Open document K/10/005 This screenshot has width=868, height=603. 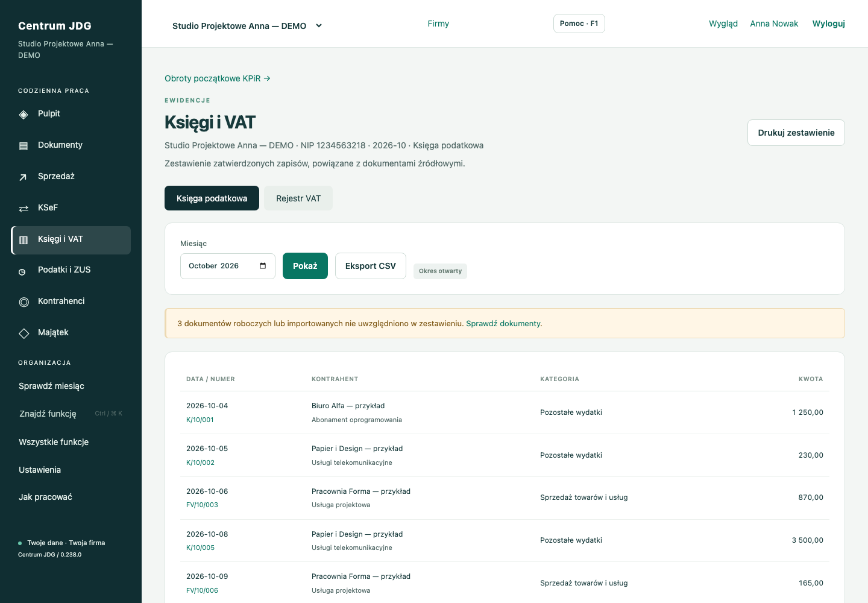point(200,548)
